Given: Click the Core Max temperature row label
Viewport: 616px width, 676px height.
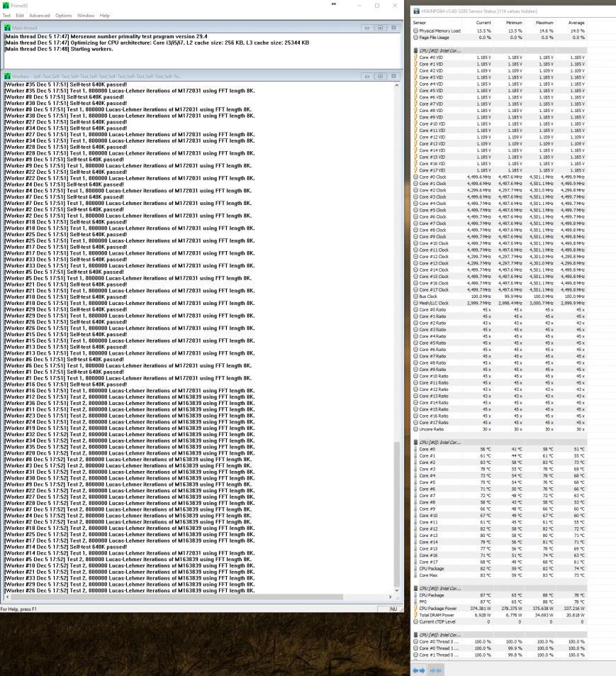Looking at the screenshot, I should [428, 575].
